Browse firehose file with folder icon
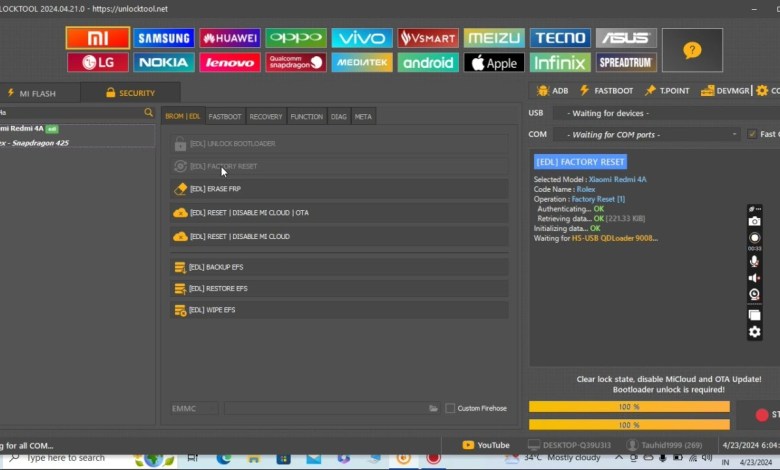The height and width of the screenshot is (470, 780). tap(433, 408)
